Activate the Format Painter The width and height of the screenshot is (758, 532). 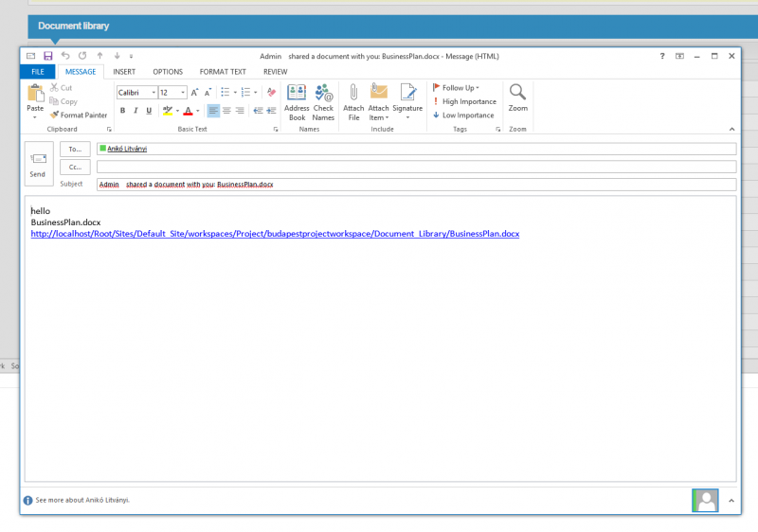[79, 115]
